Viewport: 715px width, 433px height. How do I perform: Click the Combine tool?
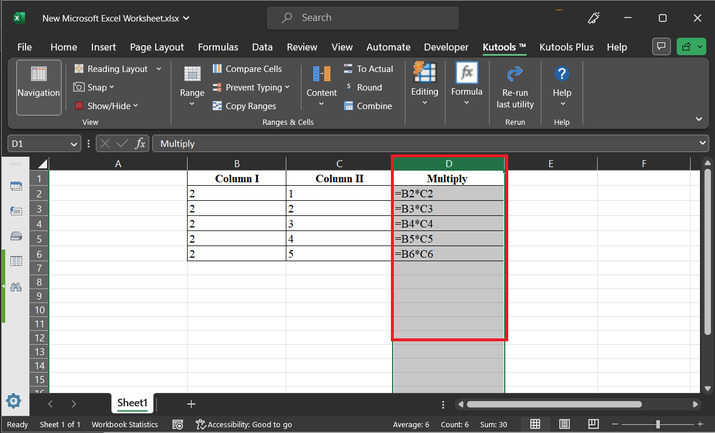tap(368, 106)
